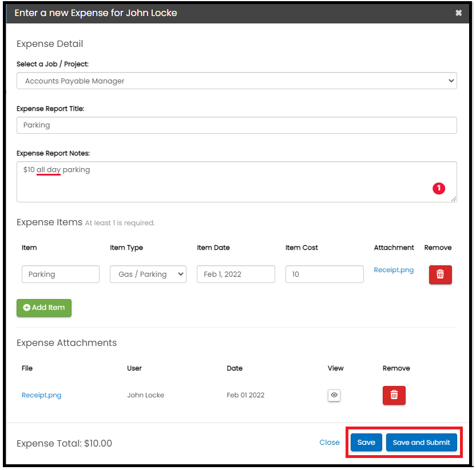Click Save and Submit button

pos(421,443)
